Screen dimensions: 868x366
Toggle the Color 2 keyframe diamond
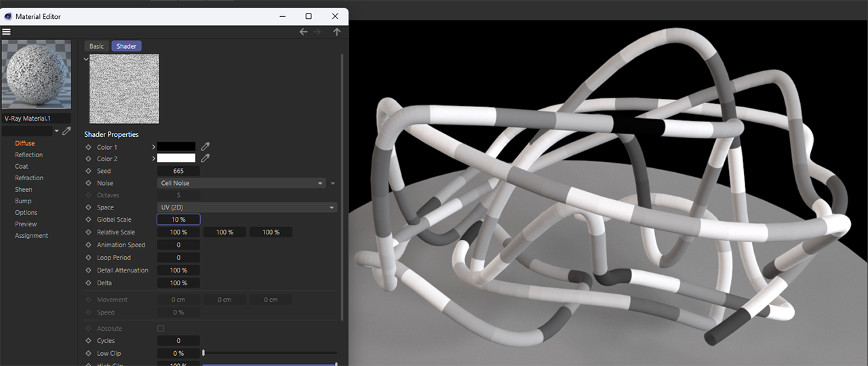click(88, 159)
